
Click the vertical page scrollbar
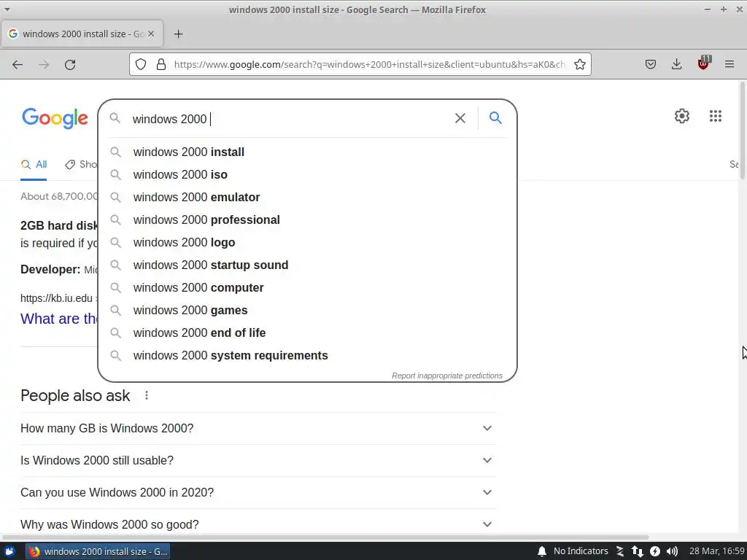coord(742,130)
